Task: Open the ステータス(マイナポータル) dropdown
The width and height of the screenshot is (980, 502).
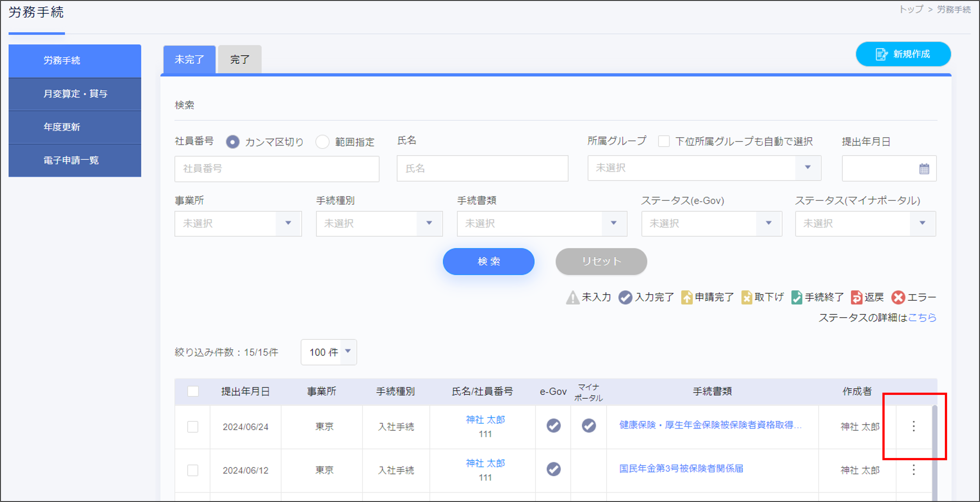Action: (866, 224)
